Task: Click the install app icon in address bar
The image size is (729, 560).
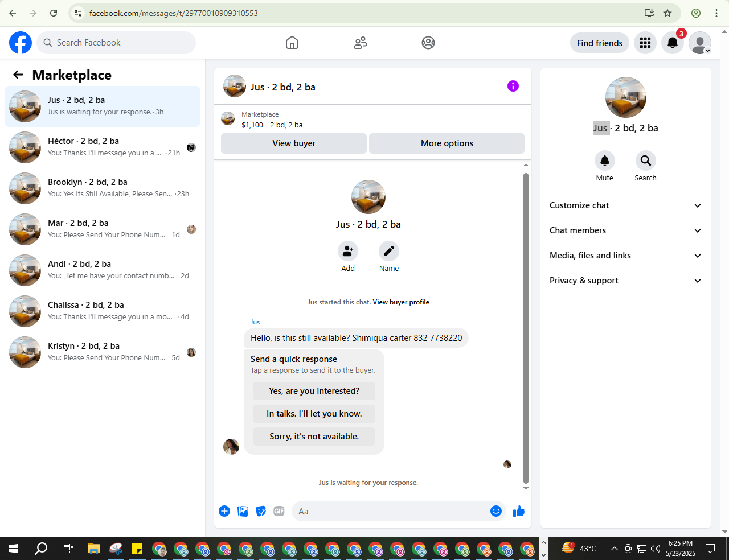Action: pyautogui.click(x=649, y=13)
